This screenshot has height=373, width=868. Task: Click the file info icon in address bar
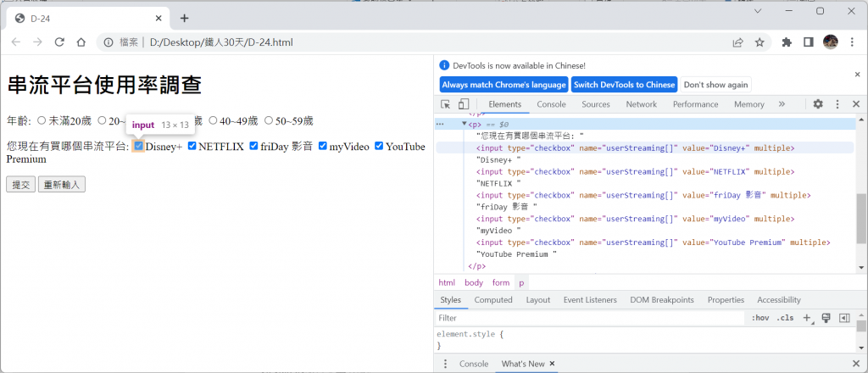[x=109, y=42]
